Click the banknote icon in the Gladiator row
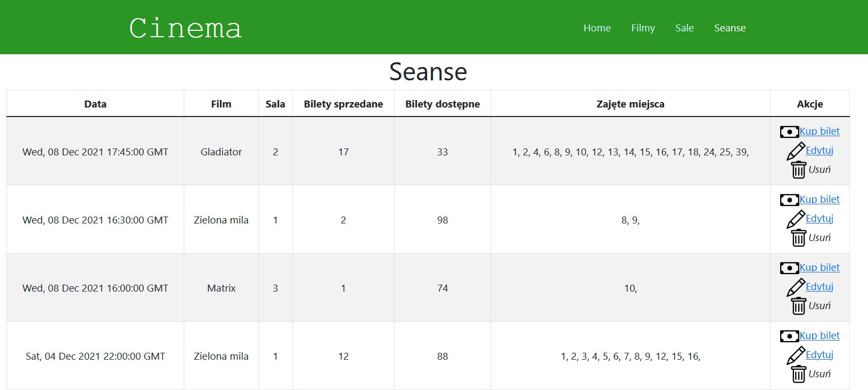 (789, 131)
